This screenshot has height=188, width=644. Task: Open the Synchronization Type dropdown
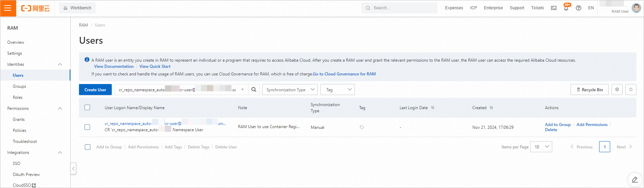pos(290,90)
